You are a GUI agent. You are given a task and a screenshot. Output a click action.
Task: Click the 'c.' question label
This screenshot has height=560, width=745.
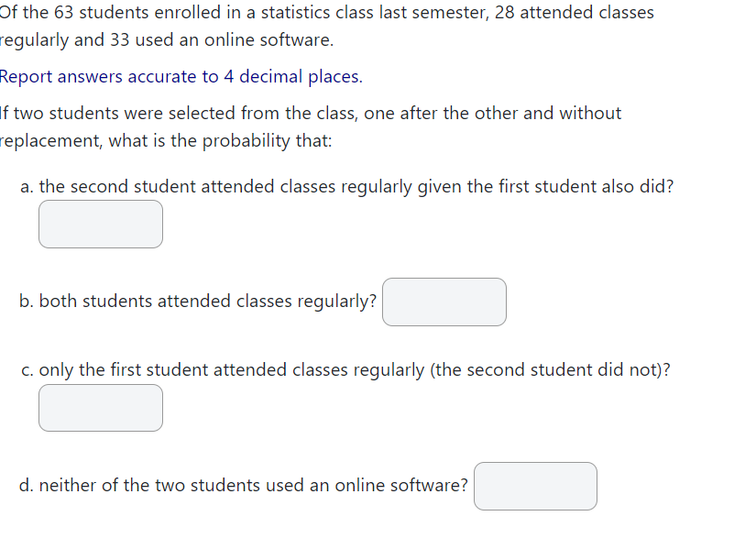pos(27,370)
